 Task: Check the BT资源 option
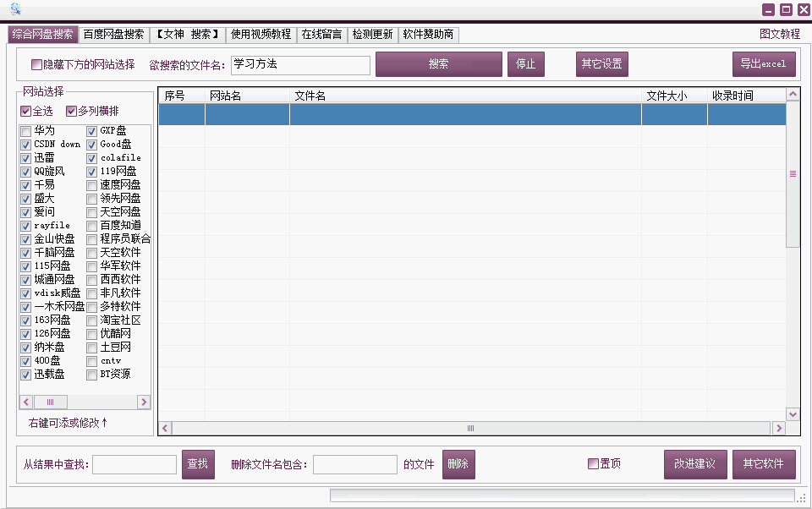pos(91,375)
